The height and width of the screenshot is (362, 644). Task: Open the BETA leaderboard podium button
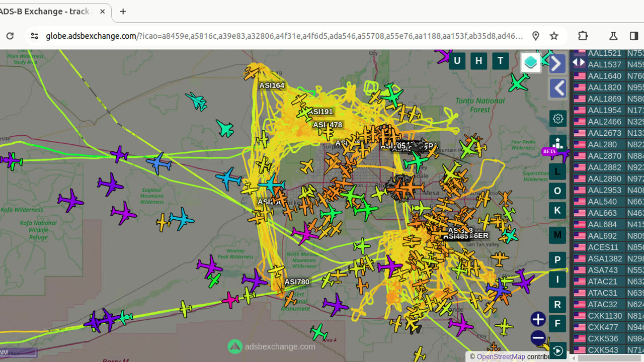click(558, 144)
